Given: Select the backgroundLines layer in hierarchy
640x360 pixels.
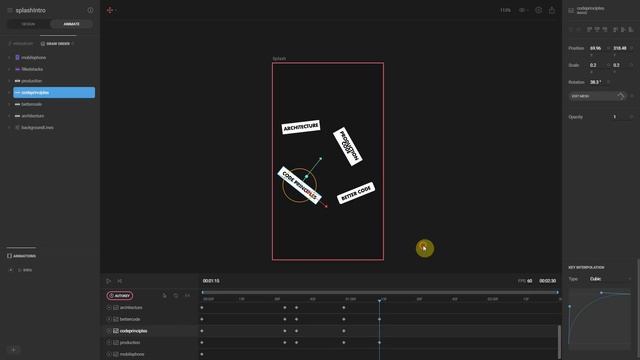Looking at the screenshot, I should (37, 128).
